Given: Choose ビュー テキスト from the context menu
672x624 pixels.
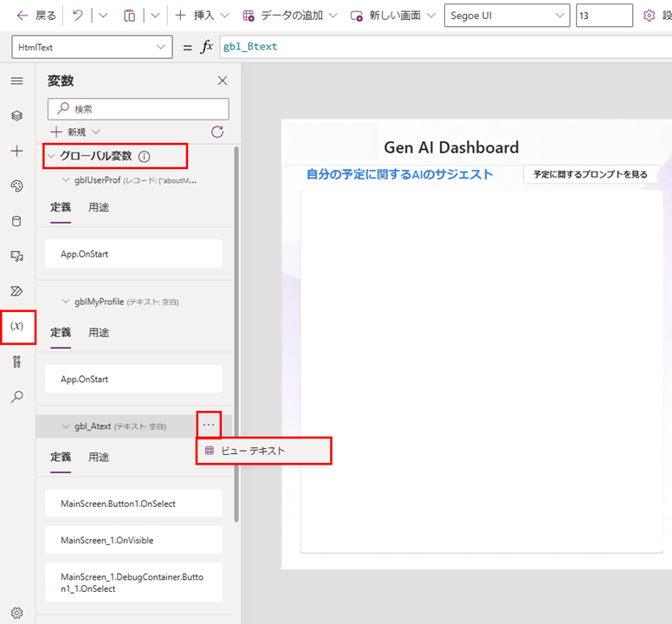Looking at the screenshot, I should [264, 451].
